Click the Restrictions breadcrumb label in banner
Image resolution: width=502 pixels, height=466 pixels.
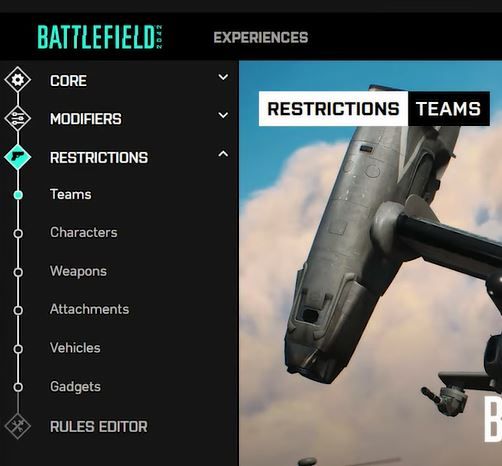(x=333, y=109)
